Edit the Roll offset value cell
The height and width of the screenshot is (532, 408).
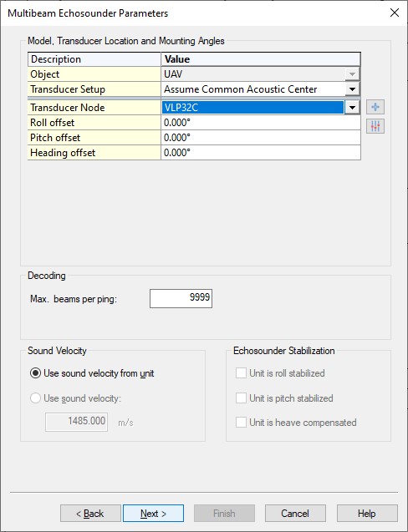[x=261, y=123]
